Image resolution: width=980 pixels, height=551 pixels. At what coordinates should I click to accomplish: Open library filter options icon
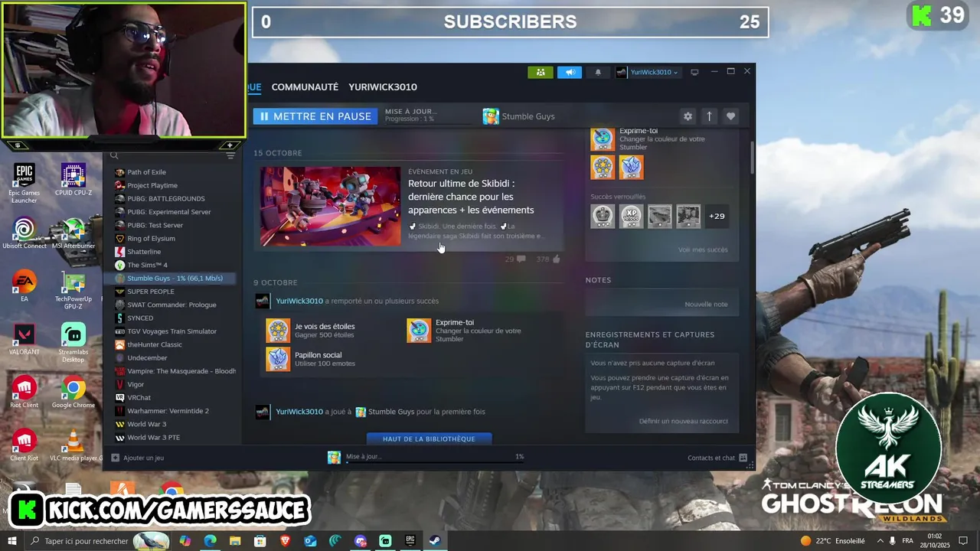[230, 155]
